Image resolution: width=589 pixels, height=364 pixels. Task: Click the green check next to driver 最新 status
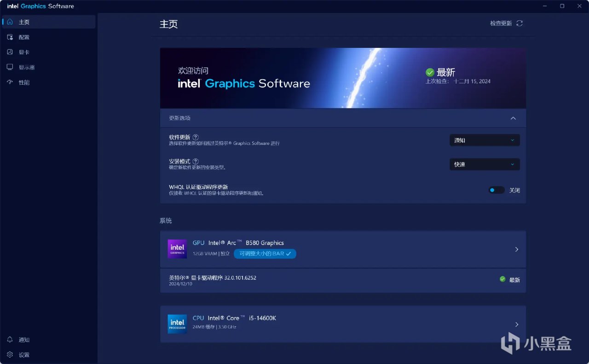click(x=502, y=279)
